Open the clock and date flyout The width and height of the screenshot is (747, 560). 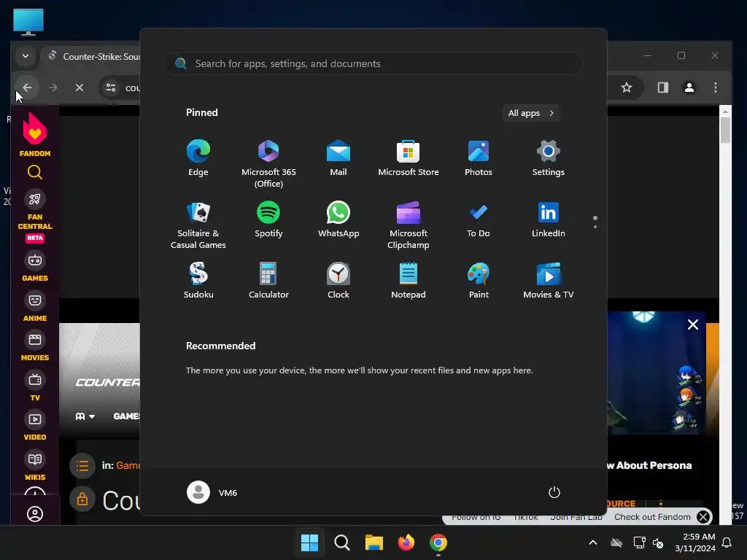click(695, 542)
